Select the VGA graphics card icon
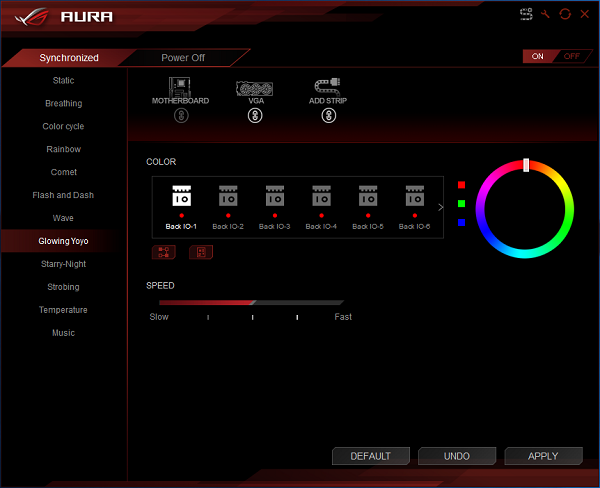 tap(254, 89)
